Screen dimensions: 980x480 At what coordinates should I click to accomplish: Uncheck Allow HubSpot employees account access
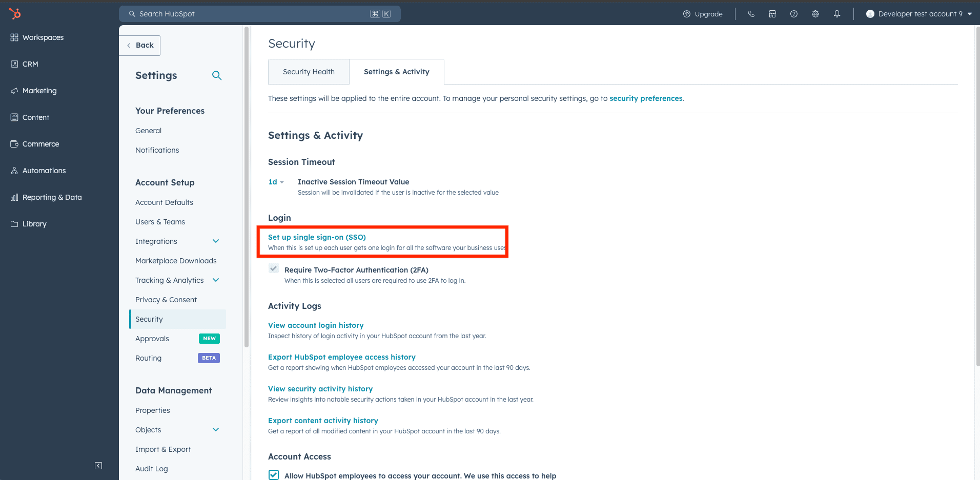(273, 474)
